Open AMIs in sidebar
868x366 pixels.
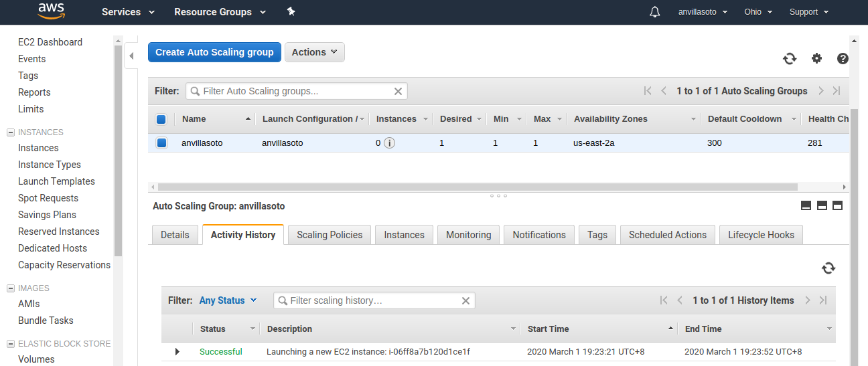click(29, 304)
